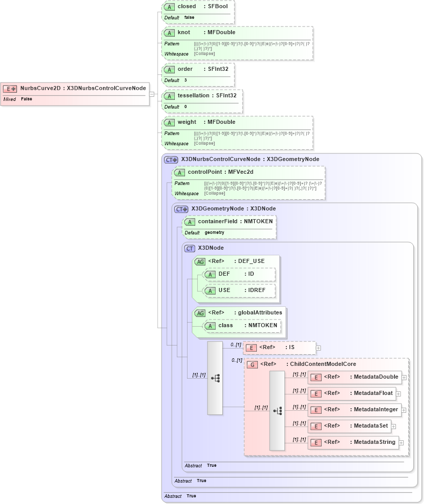Collapse the NurbsCurve2D element connector box
Viewport: 424px width, 504px height.
152,94
